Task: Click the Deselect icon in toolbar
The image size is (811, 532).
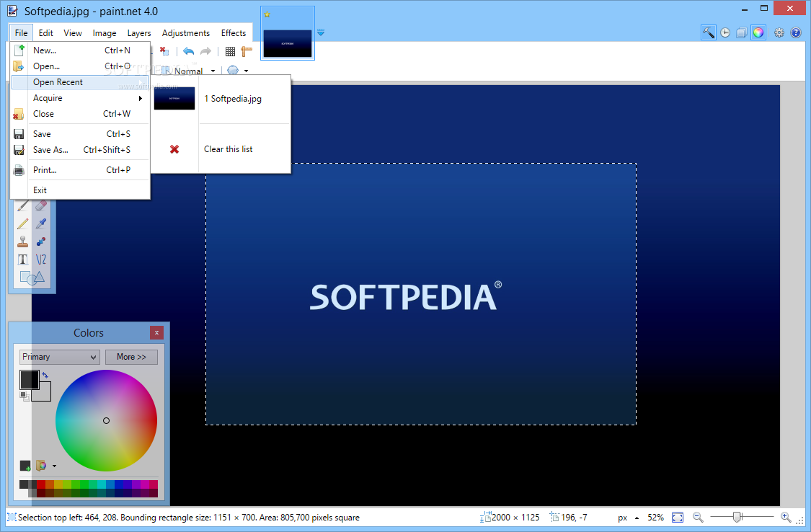Action: pyautogui.click(x=164, y=50)
